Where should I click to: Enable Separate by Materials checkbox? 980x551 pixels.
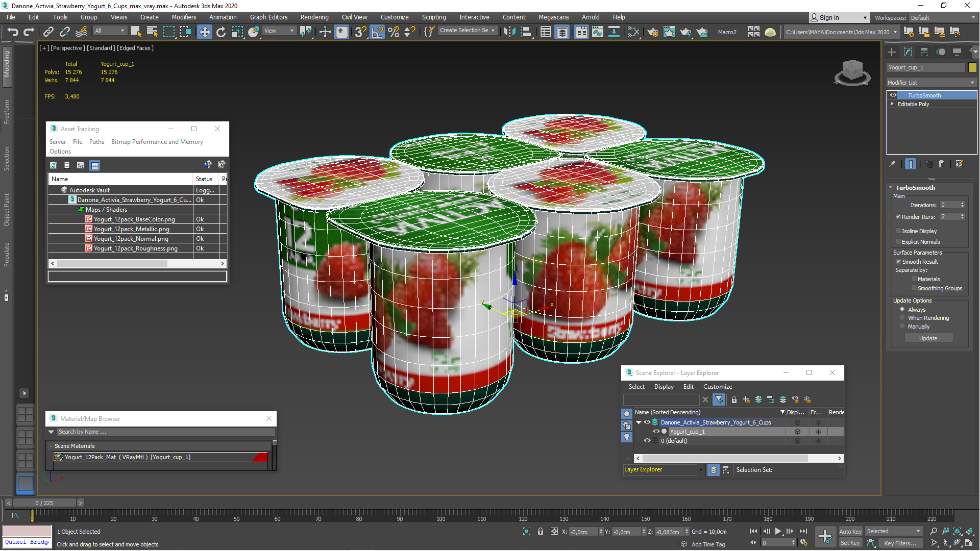914,279
